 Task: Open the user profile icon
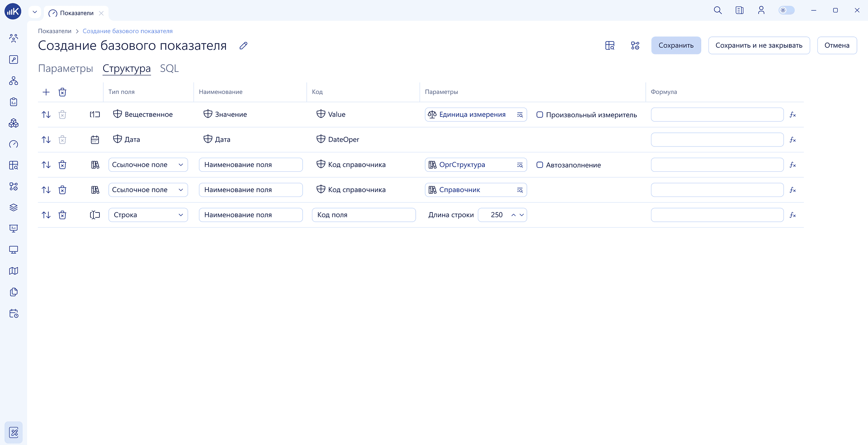[x=761, y=10]
